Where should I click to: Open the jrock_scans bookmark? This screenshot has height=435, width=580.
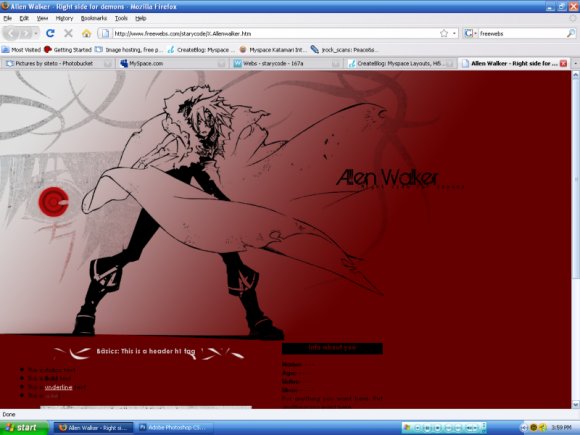click(x=344, y=50)
